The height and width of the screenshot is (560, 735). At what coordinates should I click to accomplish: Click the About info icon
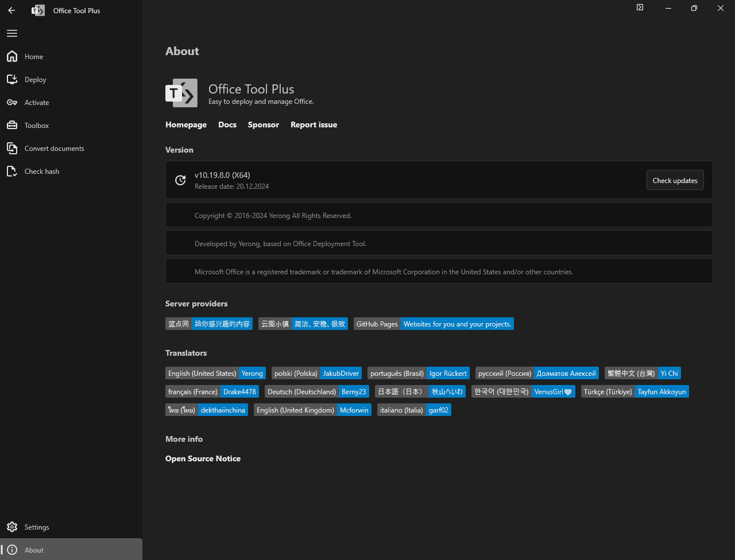pyautogui.click(x=11, y=550)
